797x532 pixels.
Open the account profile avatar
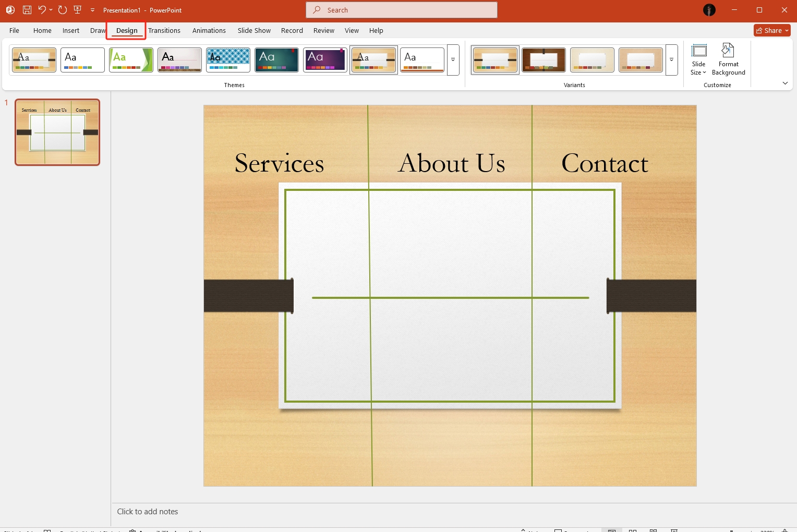click(709, 10)
